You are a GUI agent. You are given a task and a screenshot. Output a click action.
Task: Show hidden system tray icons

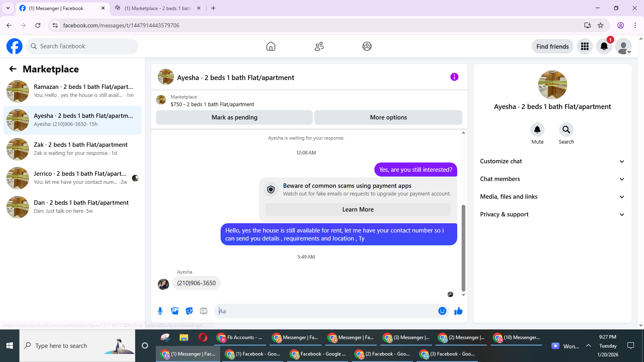(588, 346)
